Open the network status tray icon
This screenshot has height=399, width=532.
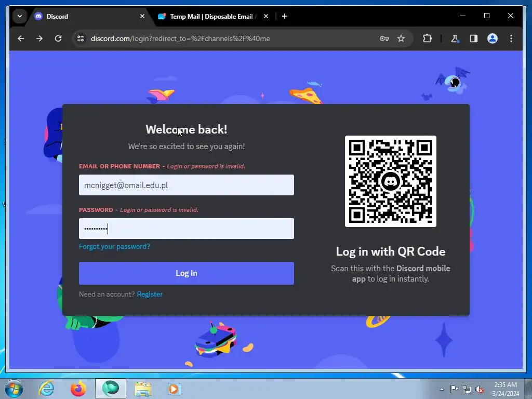tap(467, 389)
